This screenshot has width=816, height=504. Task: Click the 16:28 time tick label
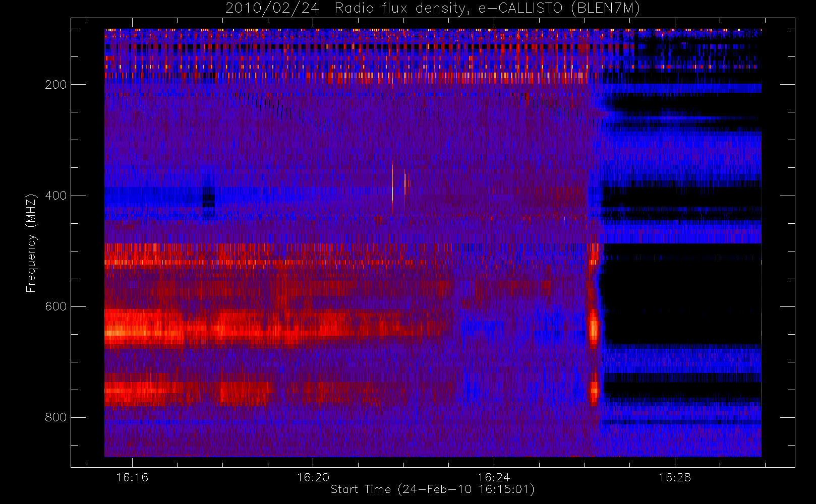pyautogui.click(x=675, y=477)
